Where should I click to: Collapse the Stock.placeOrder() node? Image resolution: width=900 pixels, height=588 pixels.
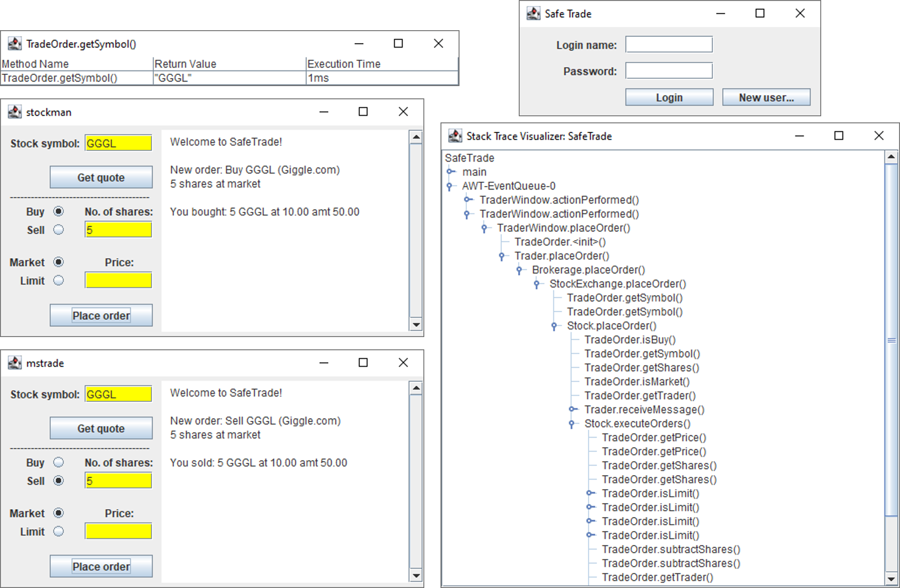(554, 326)
